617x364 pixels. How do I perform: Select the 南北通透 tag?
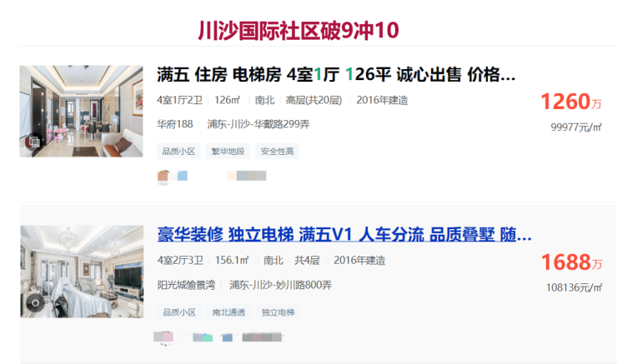click(228, 312)
